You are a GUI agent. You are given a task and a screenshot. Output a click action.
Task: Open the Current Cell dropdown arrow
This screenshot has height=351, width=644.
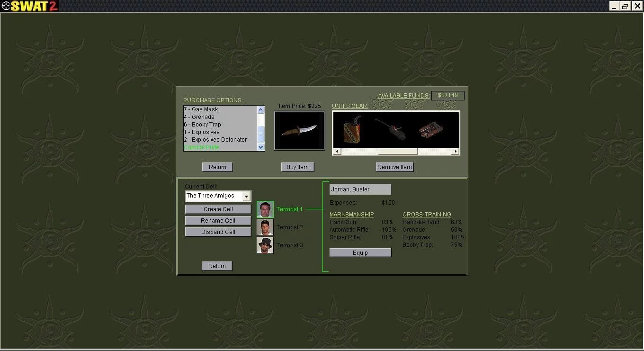click(246, 196)
